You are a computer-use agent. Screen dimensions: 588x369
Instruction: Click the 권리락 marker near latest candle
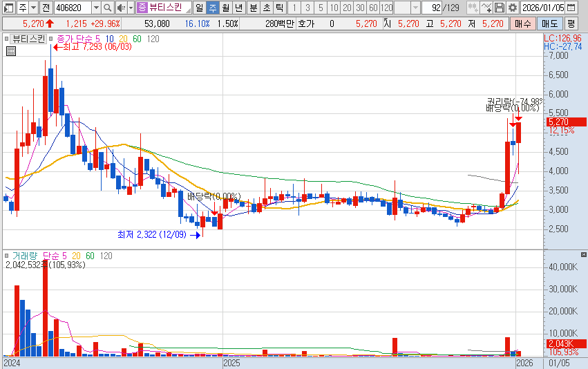click(x=515, y=102)
